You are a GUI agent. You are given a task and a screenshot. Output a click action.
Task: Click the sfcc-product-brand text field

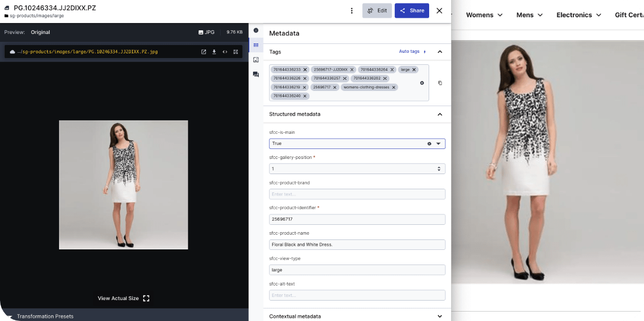tap(357, 194)
